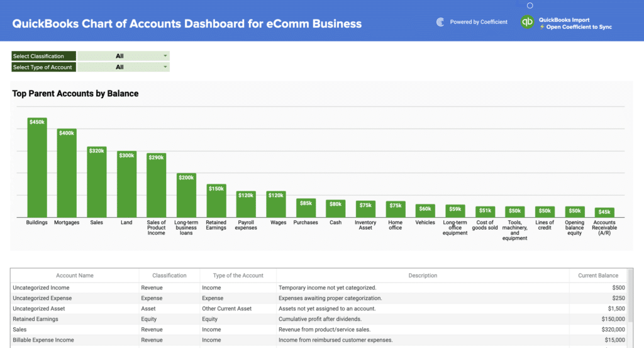Click the Tools, machinery, and equipment bar
This screenshot has width=644, height=348.
click(x=514, y=212)
